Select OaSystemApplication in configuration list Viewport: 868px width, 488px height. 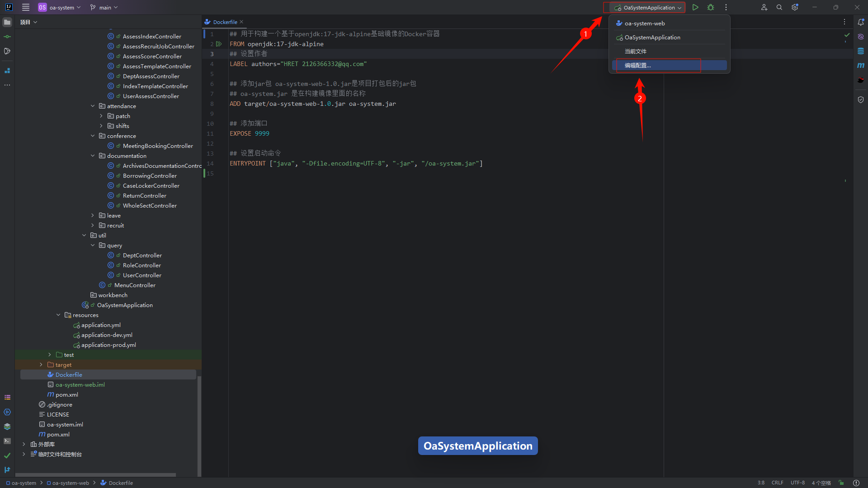coord(670,38)
